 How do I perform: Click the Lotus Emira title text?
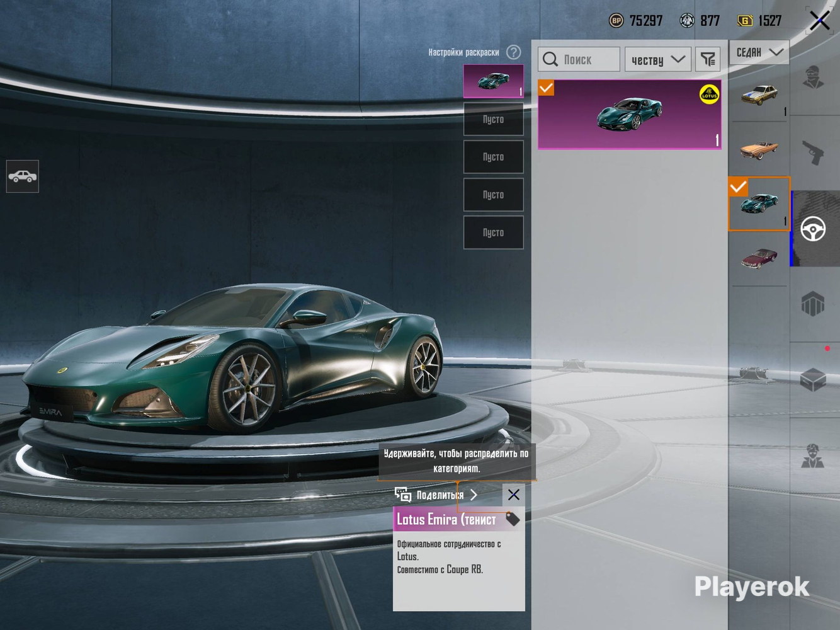pos(446,520)
